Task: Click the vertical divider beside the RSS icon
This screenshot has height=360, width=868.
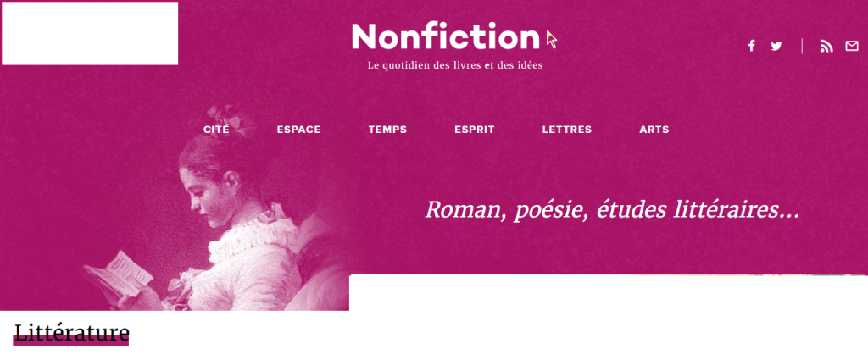Action: (x=802, y=47)
